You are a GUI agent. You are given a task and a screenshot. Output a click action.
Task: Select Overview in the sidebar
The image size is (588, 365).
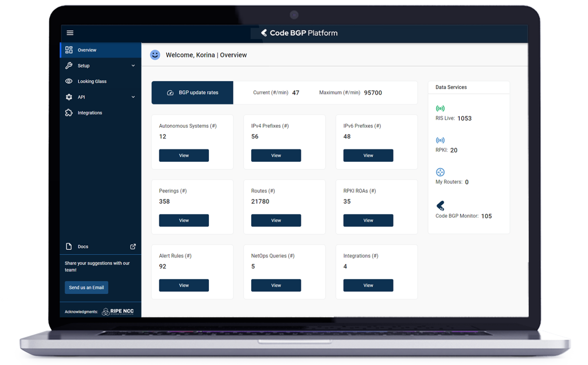point(87,50)
